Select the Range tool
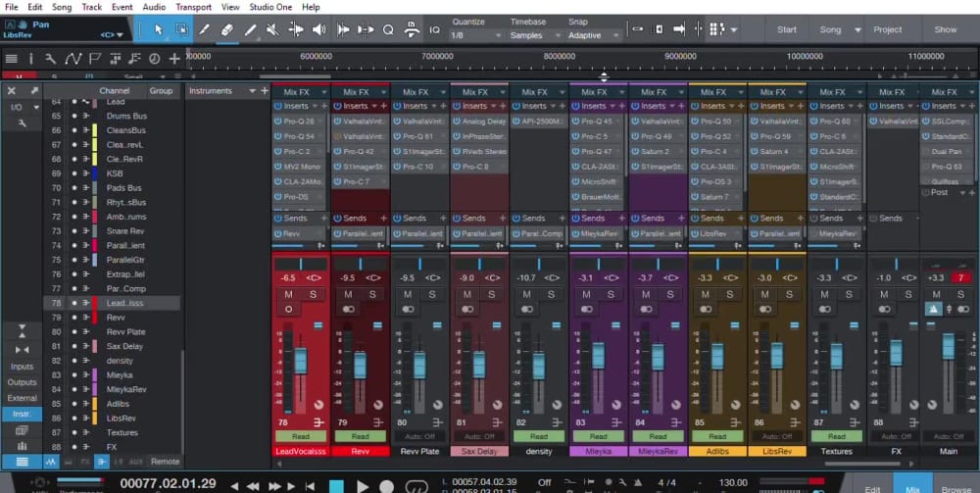Screen dimensions: 980x493 181,29
